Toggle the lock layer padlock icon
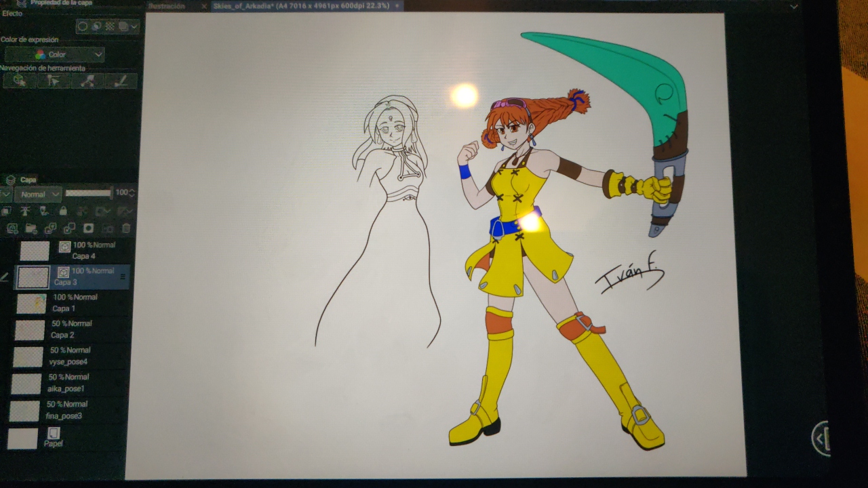The width and height of the screenshot is (868, 488). pyautogui.click(x=63, y=211)
